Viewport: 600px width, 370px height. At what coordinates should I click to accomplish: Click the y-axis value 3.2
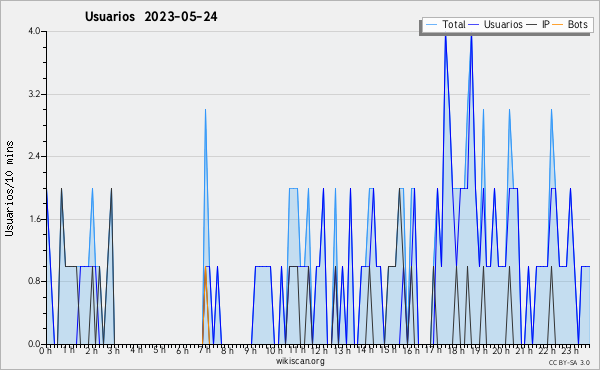pyautogui.click(x=34, y=94)
